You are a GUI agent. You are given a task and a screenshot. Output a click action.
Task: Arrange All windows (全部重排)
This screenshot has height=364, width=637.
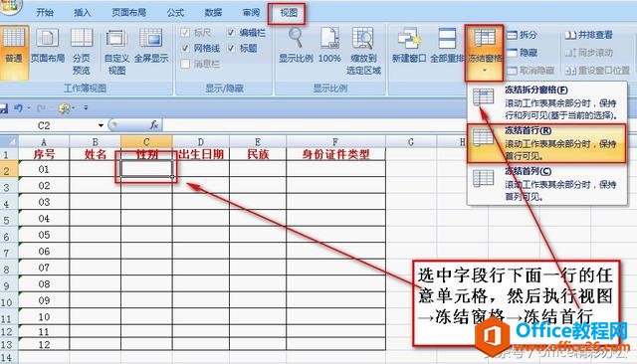(x=447, y=47)
